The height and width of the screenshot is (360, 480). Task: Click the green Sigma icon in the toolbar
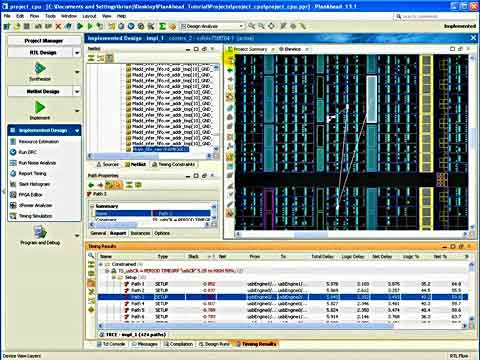point(162,26)
